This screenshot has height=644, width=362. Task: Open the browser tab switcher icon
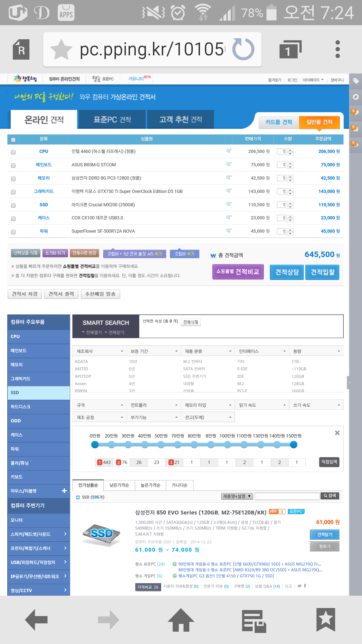(290, 49)
